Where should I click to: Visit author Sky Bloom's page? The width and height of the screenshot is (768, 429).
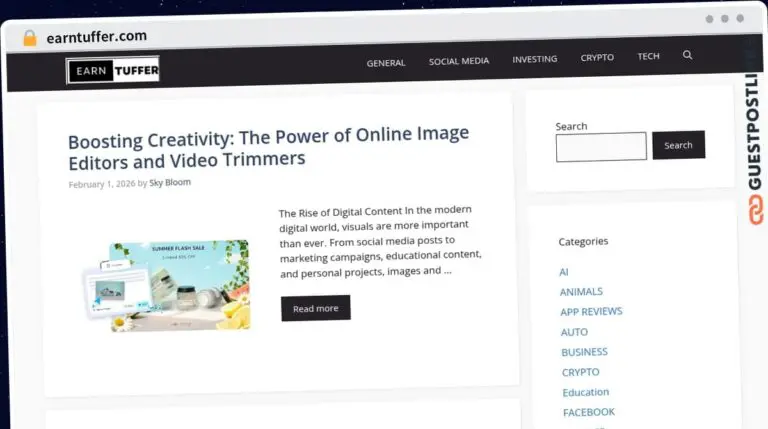(170, 183)
